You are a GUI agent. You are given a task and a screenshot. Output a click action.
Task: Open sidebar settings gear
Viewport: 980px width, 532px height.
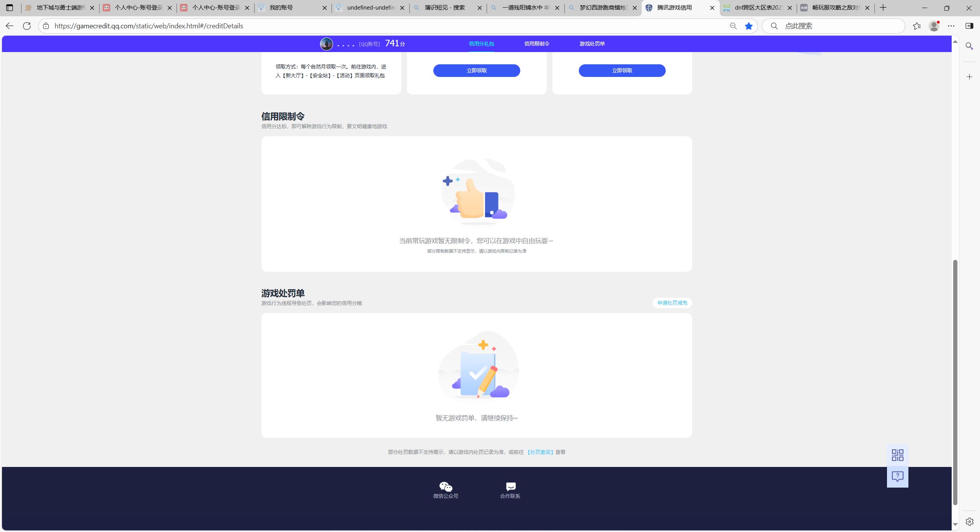tap(969, 521)
